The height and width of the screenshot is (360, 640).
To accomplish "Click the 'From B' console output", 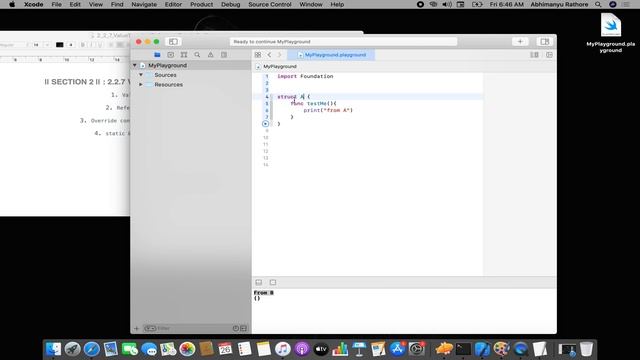I will (x=264, y=293).
